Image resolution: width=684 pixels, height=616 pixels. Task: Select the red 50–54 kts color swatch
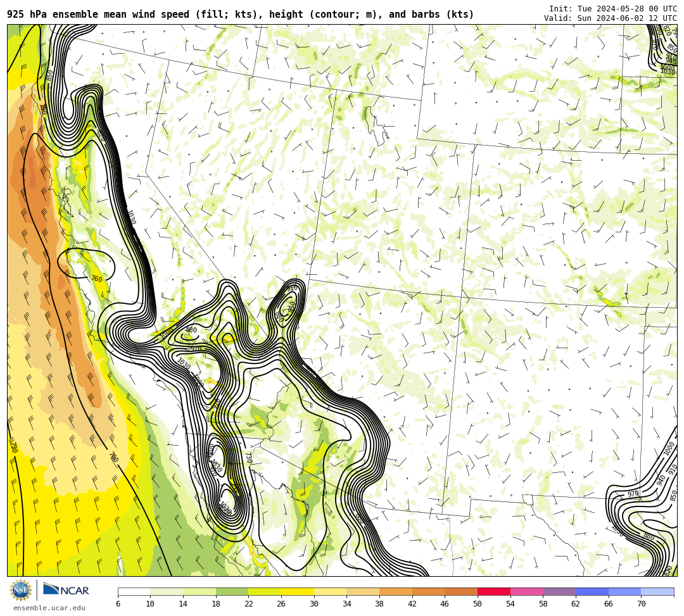click(x=494, y=591)
